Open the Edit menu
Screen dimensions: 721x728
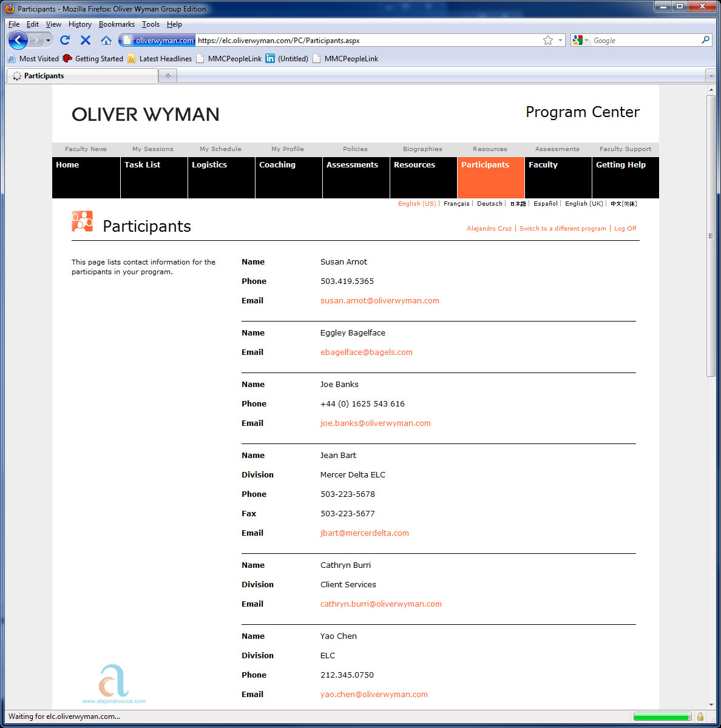pos(33,24)
